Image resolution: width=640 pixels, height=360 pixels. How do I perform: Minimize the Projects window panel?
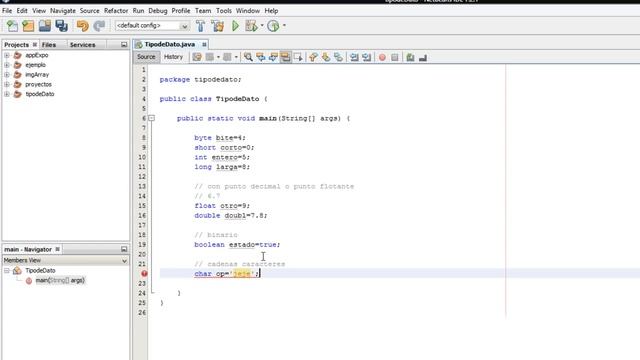pyautogui.click(x=124, y=44)
